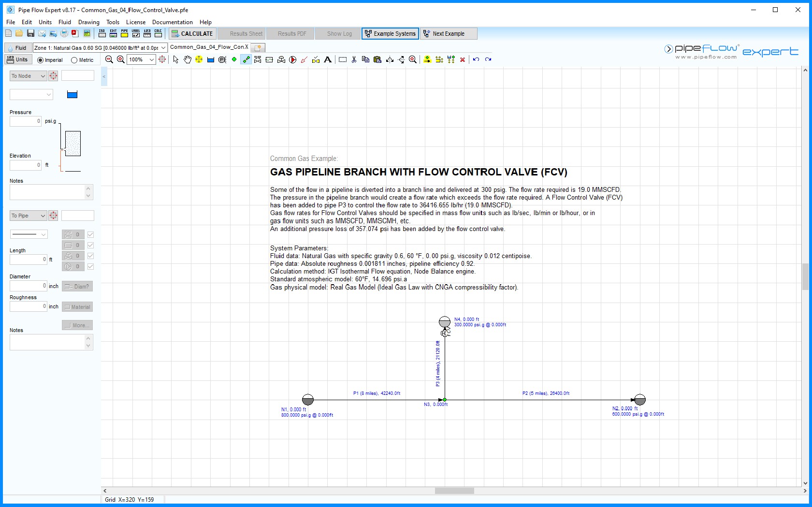The height and width of the screenshot is (507, 812).
Task: Open the To Node dropdown
Action: coord(28,76)
